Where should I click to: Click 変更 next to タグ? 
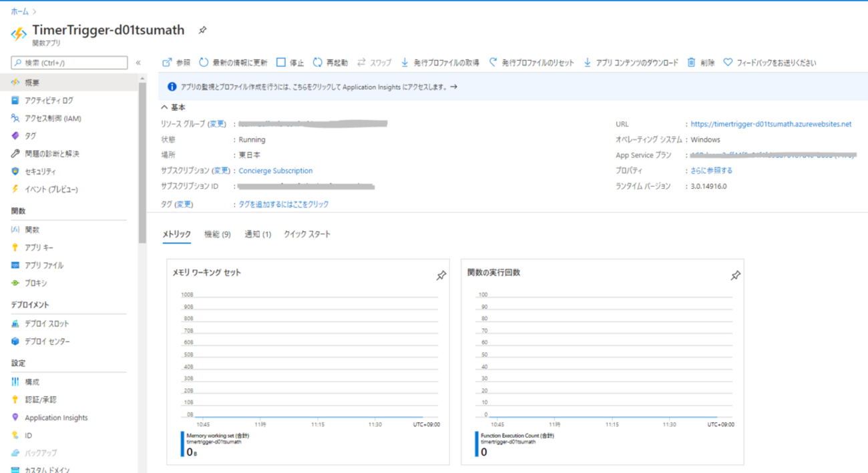pyautogui.click(x=184, y=204)
